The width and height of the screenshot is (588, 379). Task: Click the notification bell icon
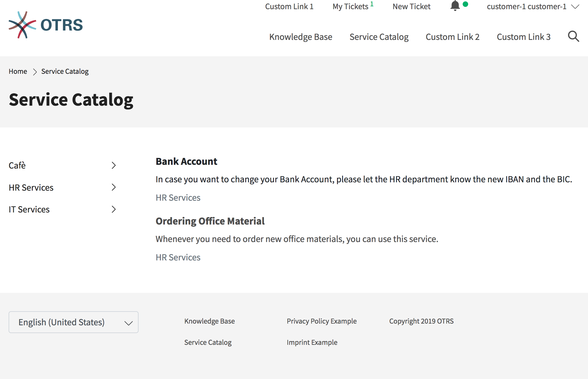pos(455,6)
